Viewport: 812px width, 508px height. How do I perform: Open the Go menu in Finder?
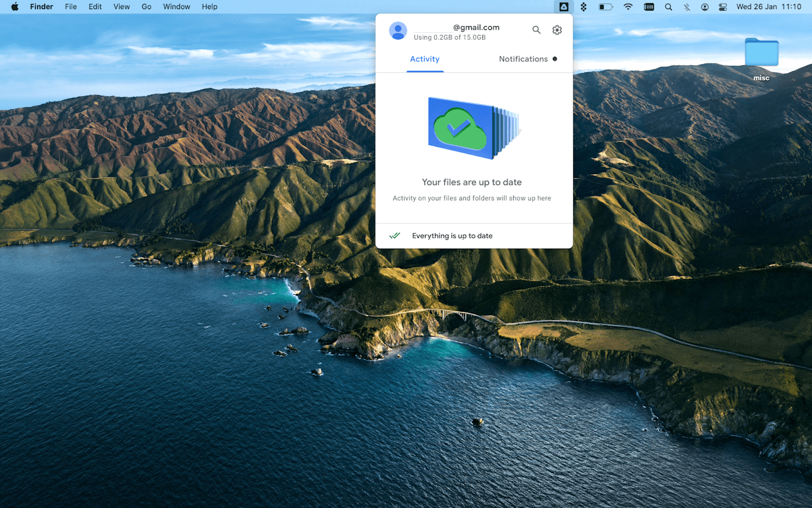click(x=146, y=7)
